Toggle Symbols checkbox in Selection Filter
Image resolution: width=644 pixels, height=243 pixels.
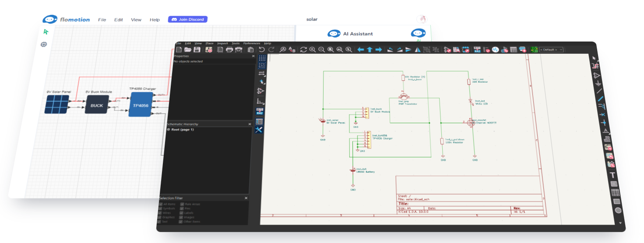click(x=160, y=208)
